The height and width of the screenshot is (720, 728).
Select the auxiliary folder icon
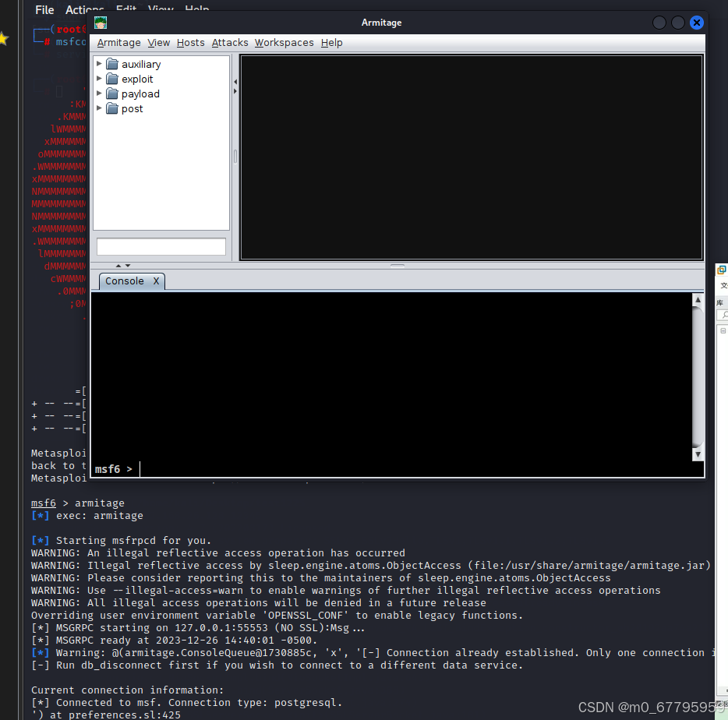click(112, 64)
